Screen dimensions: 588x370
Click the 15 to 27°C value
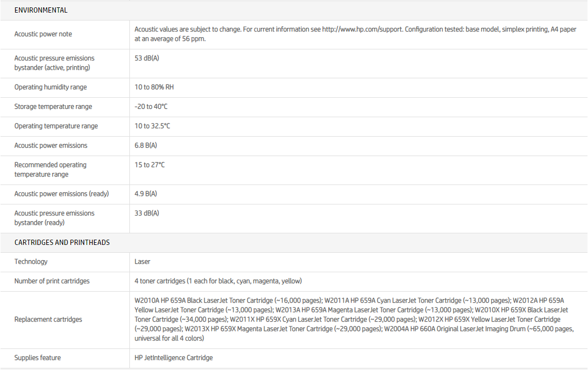click(x=150, y=165)
